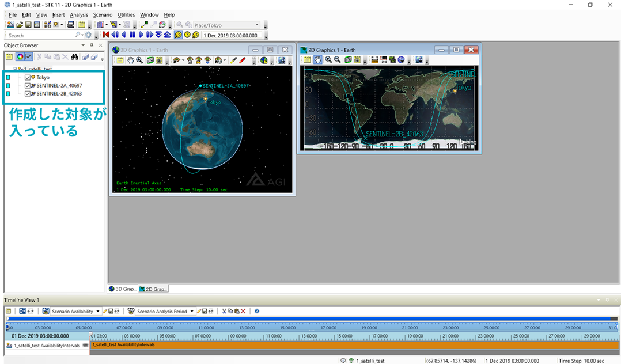621x364 pixels.
Task: Toggle Object Browser color display button
Action: coord(20,57)
